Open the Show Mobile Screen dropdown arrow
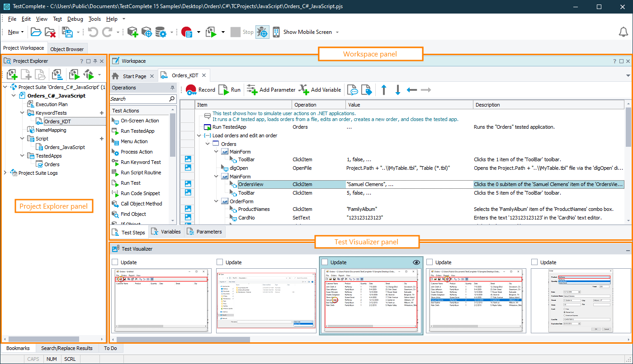This screenshot has width=633, height=364. point(337,32)
